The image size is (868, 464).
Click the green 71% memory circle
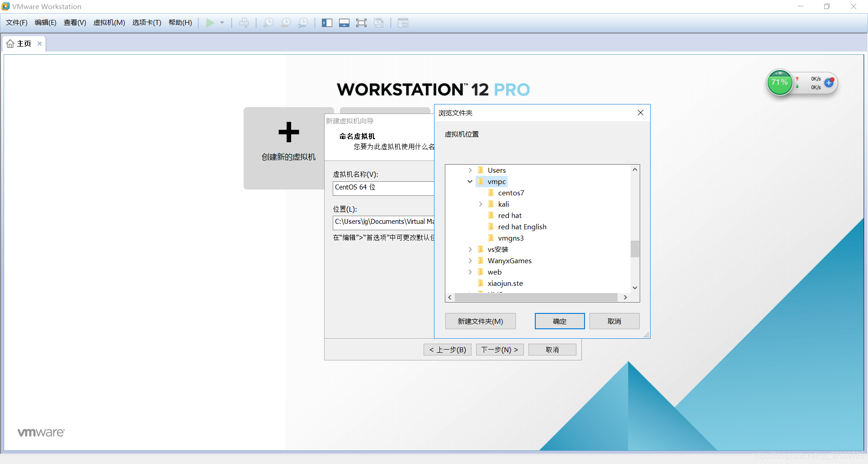pyautogui.click(x=779, y=82)
